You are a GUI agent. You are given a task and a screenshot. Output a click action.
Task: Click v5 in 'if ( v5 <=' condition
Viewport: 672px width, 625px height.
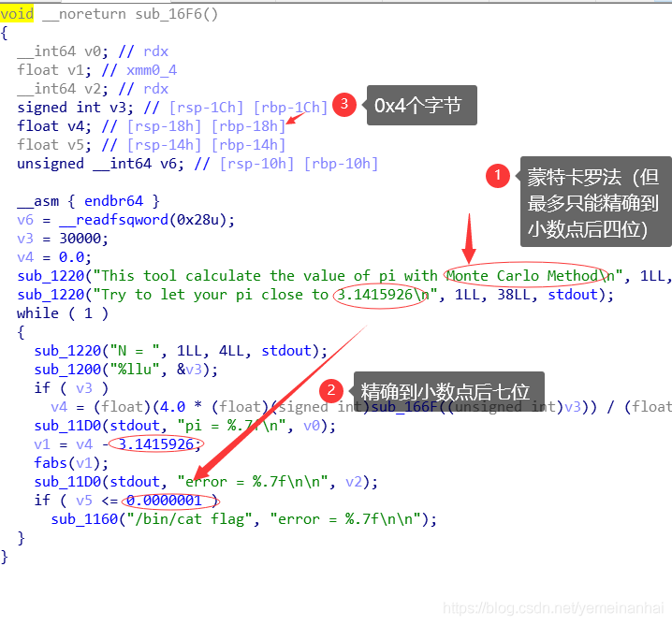tap(84, 501)
